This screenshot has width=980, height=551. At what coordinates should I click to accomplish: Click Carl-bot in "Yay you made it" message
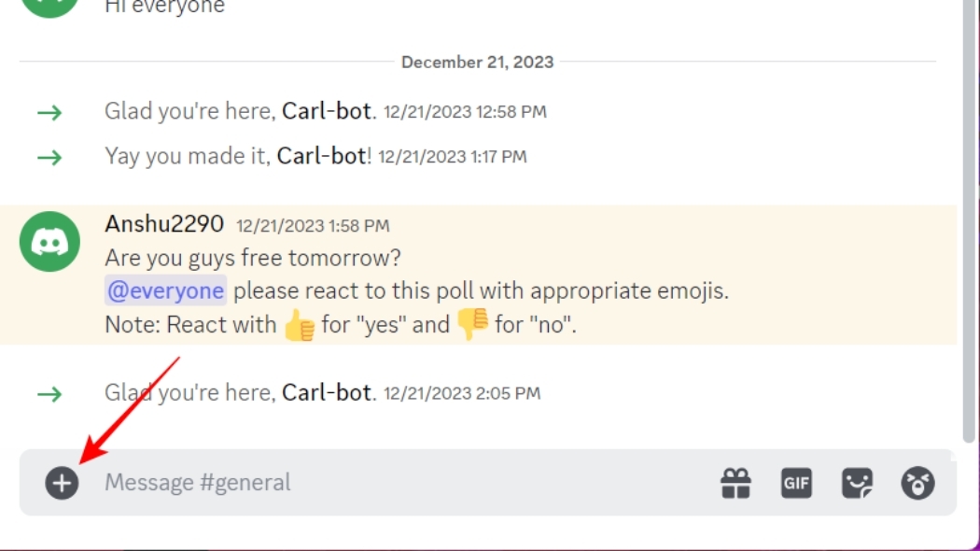pos(321,156)
